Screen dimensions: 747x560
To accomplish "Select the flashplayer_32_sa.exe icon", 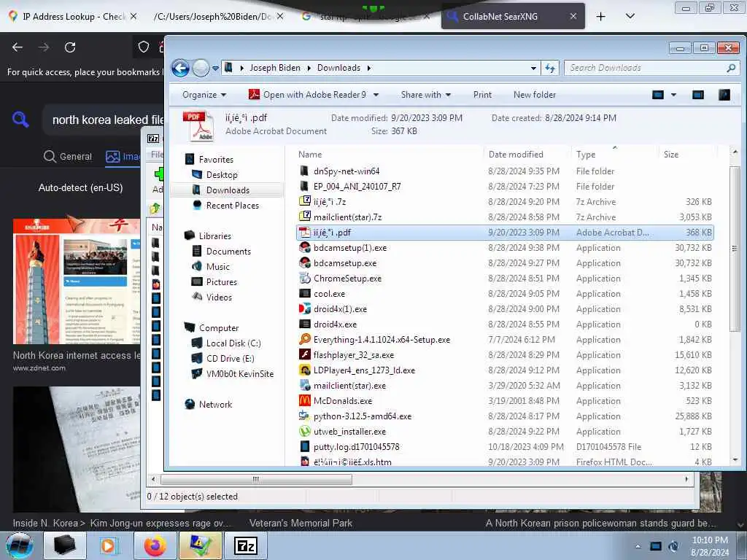I will tap(304, 355).
